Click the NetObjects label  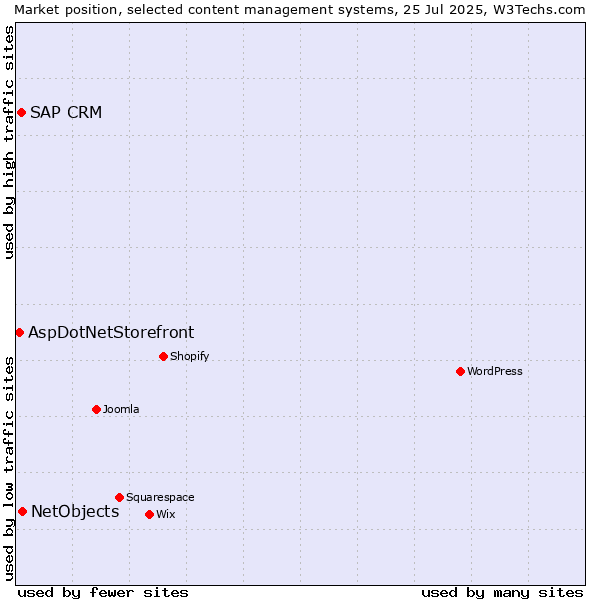point(75,512)
